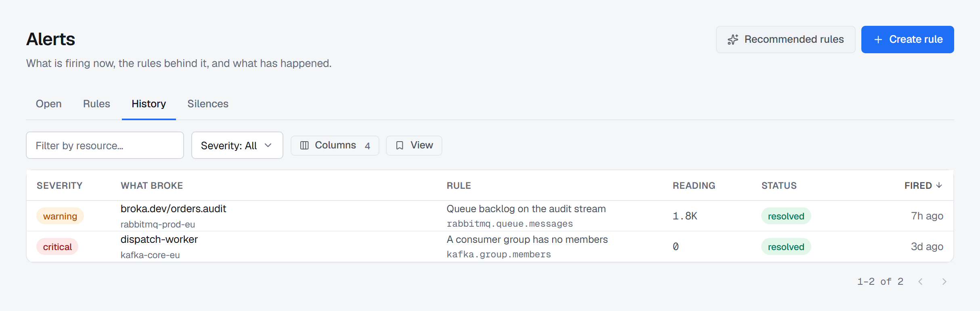Click resolved status in orders.audit row
980x311 pixels.
coord(786,216)
